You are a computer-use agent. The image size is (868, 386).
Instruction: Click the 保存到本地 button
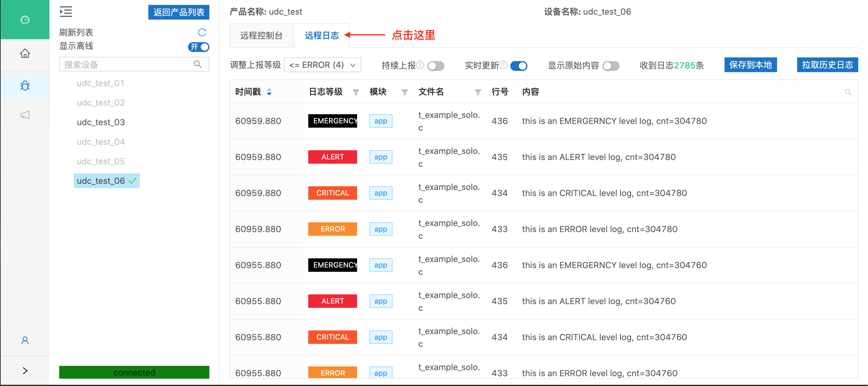750,65
